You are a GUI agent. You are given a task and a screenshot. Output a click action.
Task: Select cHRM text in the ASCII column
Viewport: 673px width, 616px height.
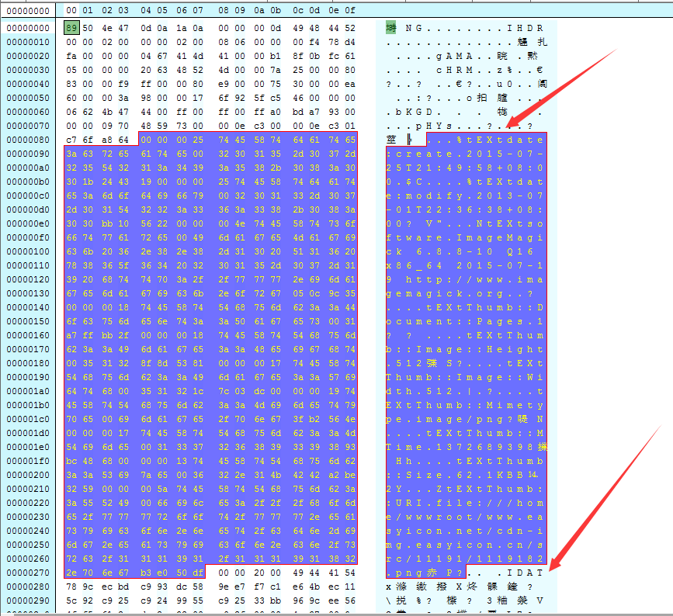[x=452, y=70]
